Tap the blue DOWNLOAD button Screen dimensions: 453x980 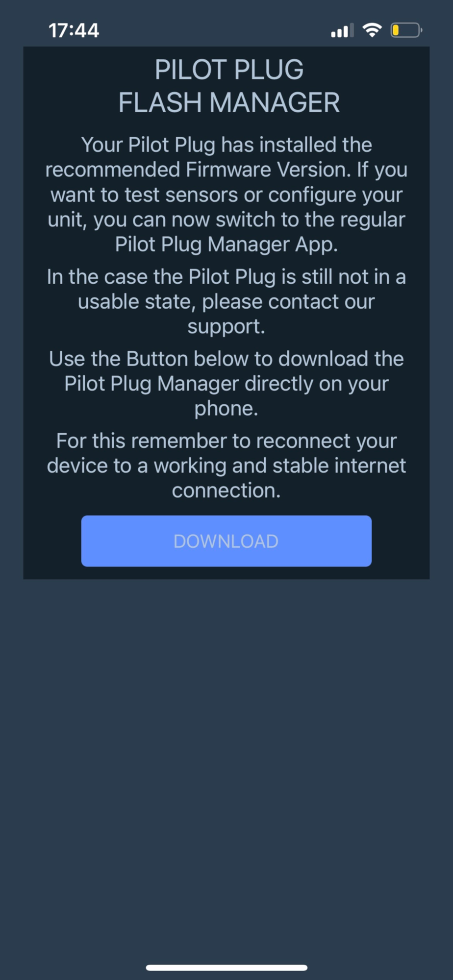pyautogui.click(x=226, y=541)
